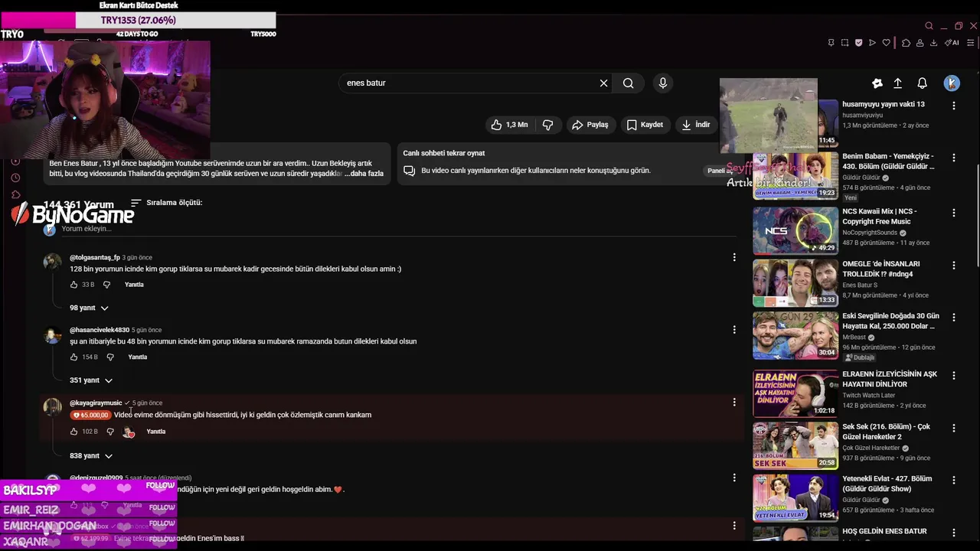Expand the 838 yanıt replies
Screen dimensions: 980x551
91,456
